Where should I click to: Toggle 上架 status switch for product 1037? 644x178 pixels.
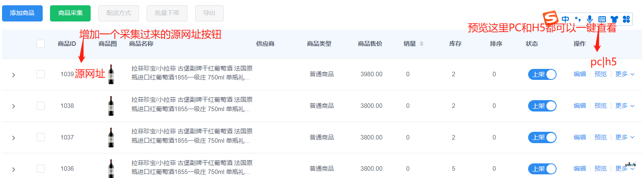click(542, 137)
